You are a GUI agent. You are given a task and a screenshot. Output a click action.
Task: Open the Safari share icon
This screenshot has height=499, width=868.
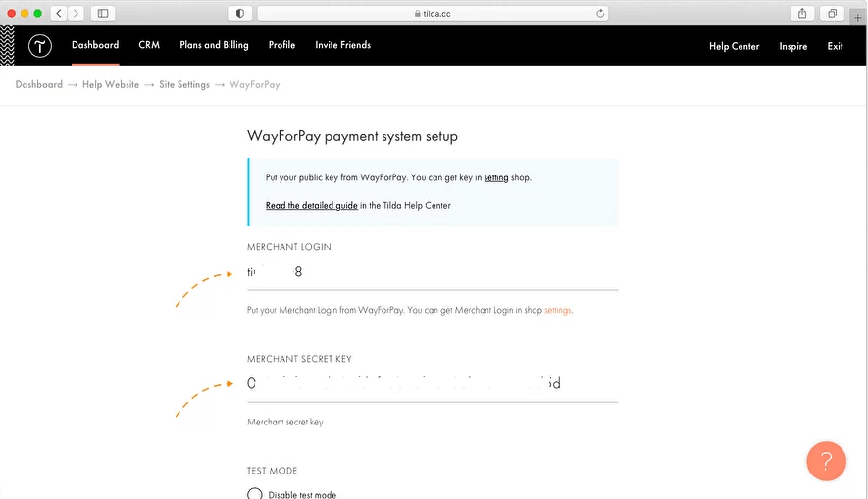[x=802, y=14]
